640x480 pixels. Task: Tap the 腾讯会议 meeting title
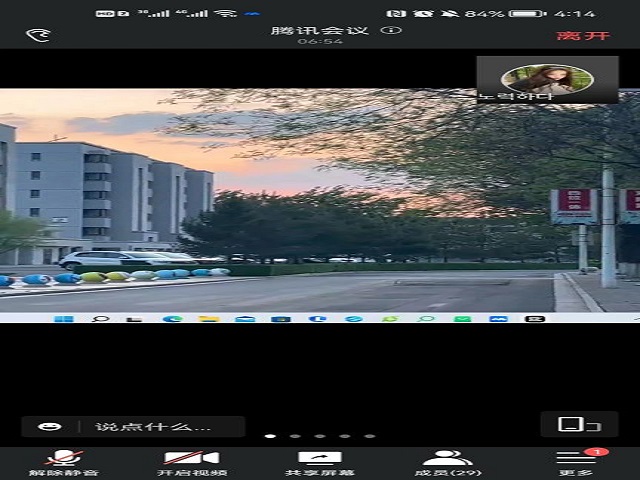click(x=320, y=30)
